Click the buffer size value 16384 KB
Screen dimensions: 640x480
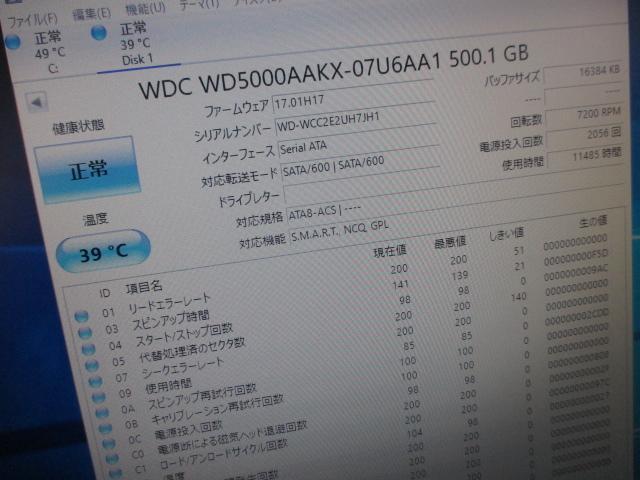pos(583,74)
